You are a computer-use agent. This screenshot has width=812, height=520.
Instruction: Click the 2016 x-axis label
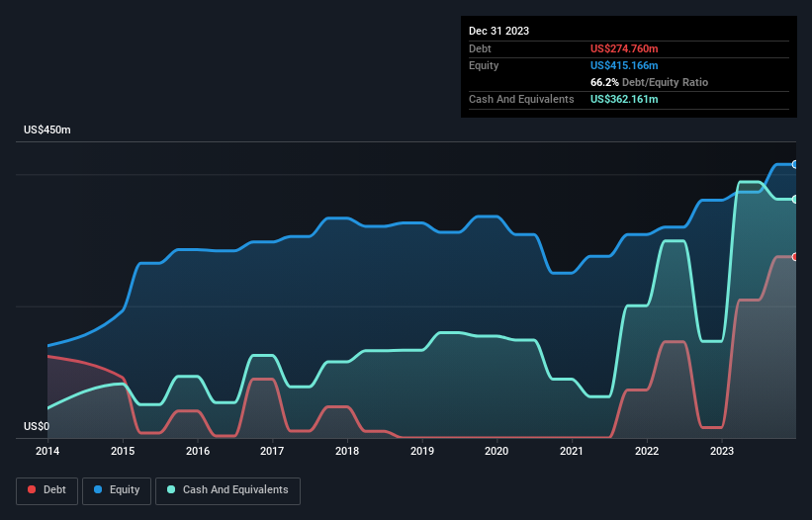pos(198,451)
